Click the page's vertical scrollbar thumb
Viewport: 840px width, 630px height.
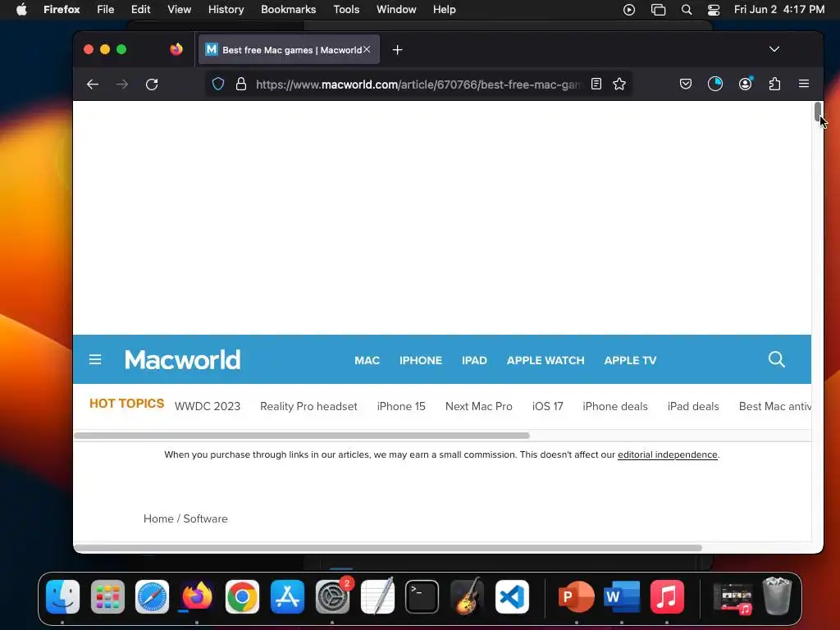point(818,112)
